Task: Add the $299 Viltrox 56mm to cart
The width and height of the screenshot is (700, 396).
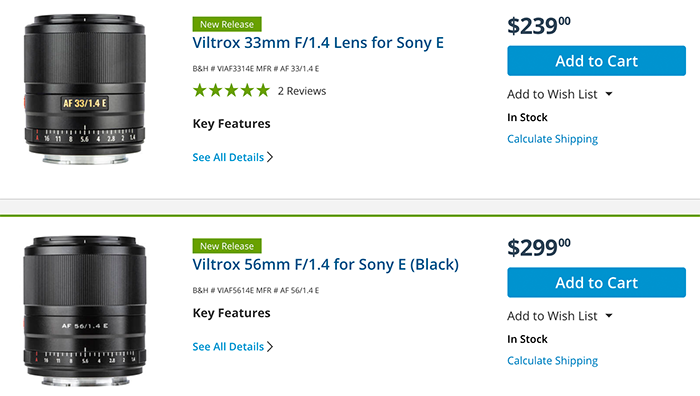Action: [596, 283]
